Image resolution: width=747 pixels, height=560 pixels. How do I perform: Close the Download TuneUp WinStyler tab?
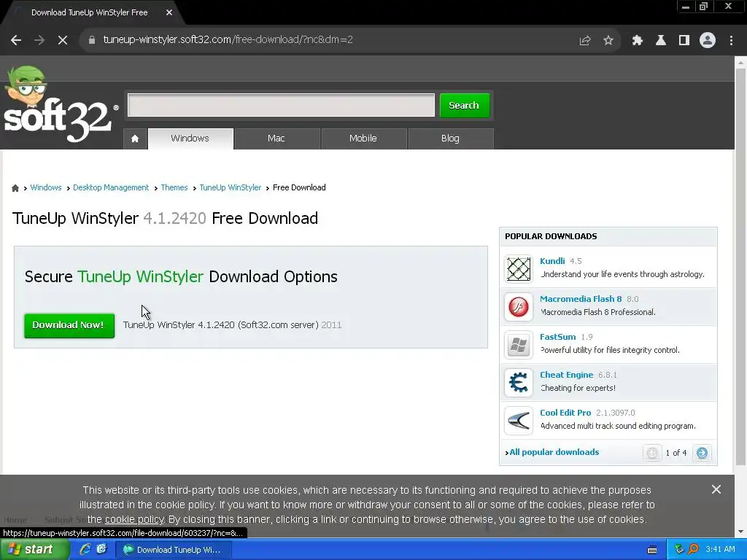pos(169,13)
